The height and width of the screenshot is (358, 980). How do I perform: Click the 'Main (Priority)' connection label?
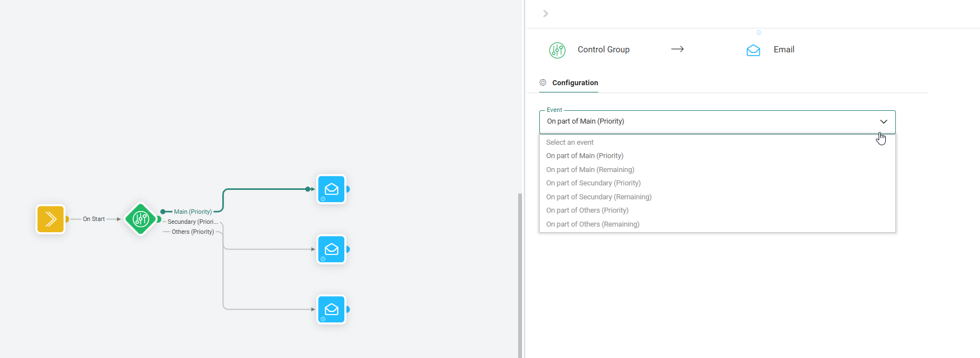click(x=193, y=212)
